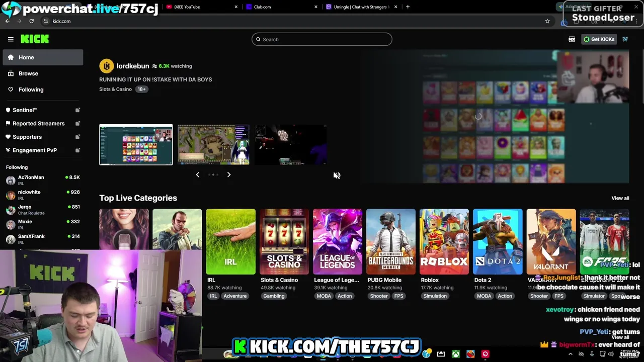The height and width of the screenshot is (362, 644).
Task: Click external-link icon beside Supporters
Action: pos(77,137)
